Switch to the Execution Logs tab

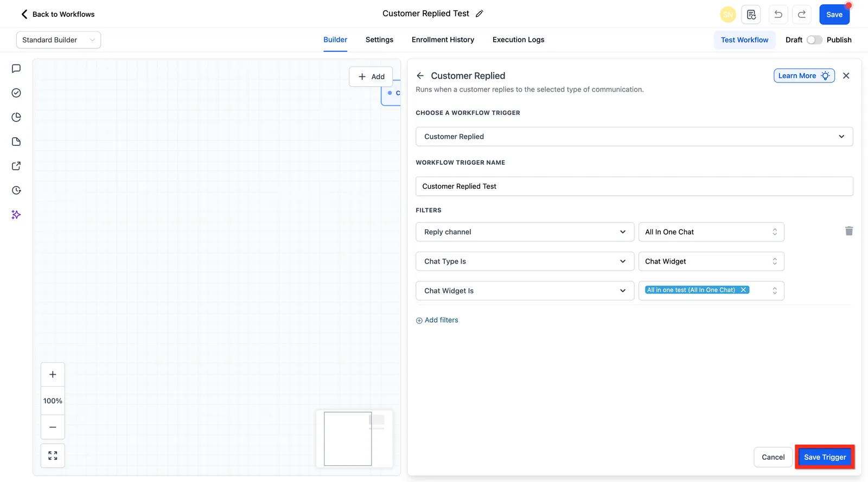tap(518, 40)
